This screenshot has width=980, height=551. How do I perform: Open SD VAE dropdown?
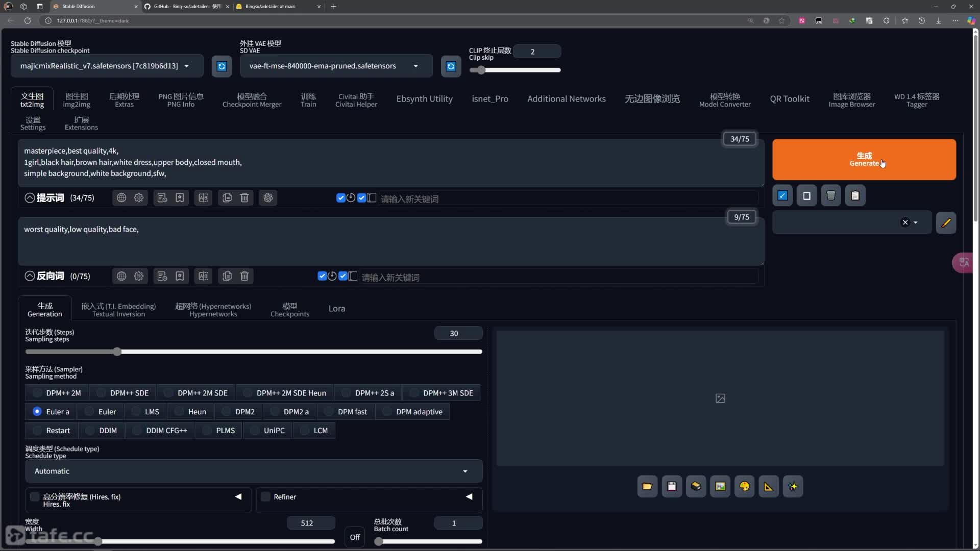pos(336,66)
